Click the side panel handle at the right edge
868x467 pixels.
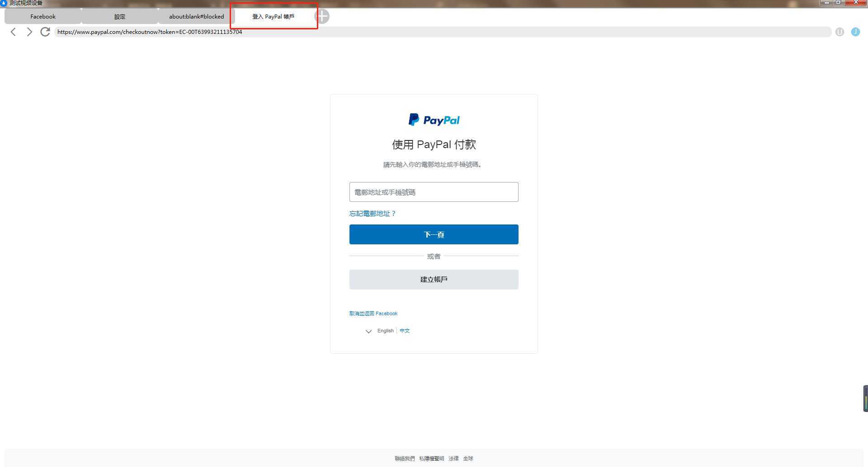coord(865,398)
